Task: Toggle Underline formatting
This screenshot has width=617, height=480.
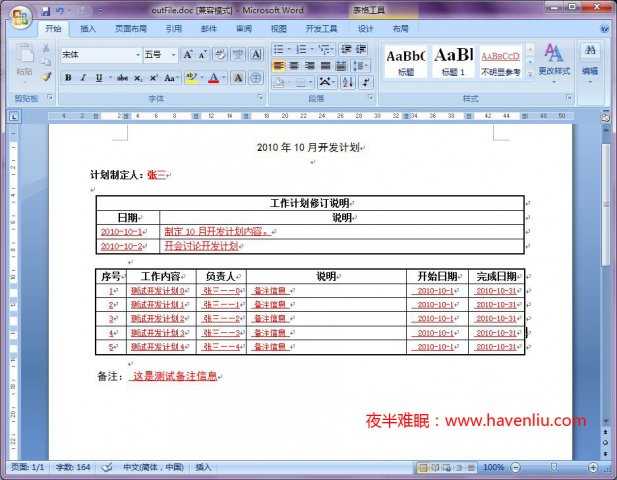Action: click(x=99, y=78)
